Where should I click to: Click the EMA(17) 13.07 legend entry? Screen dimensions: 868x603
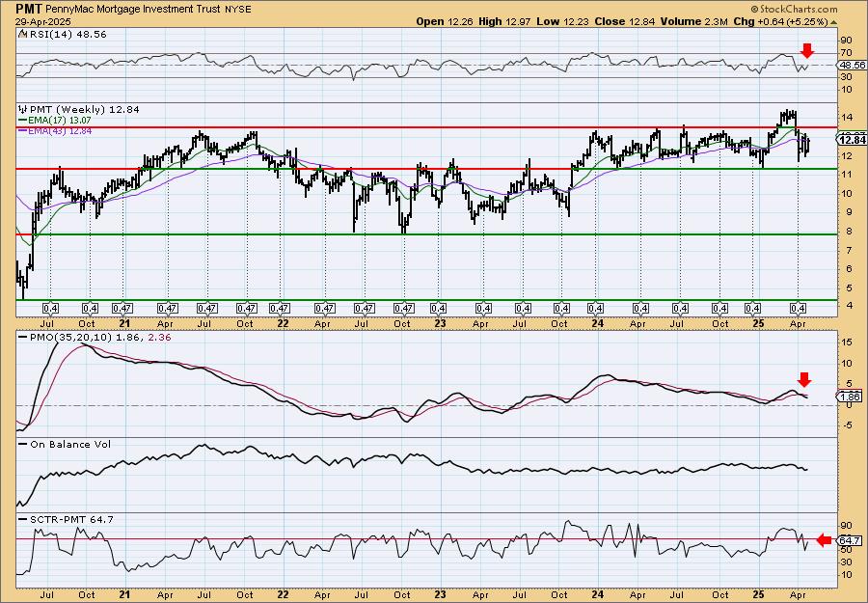pos(54,121)
